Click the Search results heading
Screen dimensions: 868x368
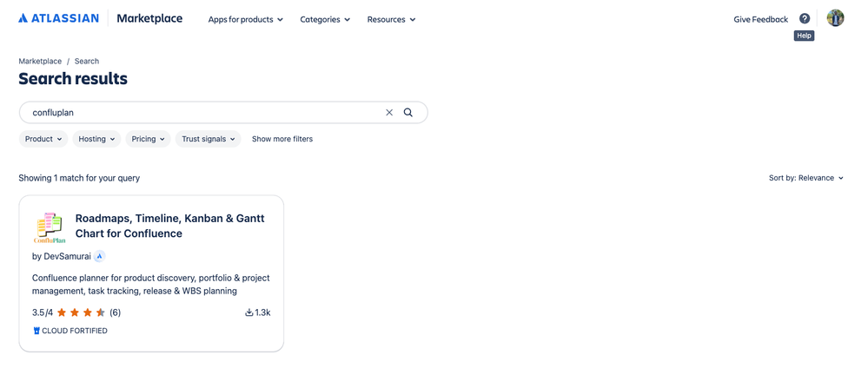click(73, 79)
